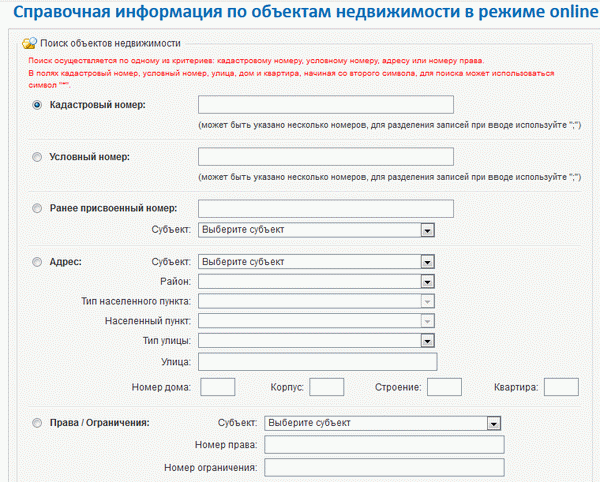Click the hint under Условный номер field
The height and width of the screenshot is (482, 600).
click(390, 177)
